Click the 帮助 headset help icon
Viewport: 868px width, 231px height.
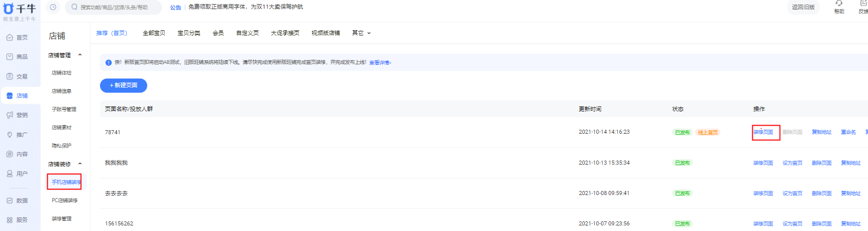(x=839, y=4)
